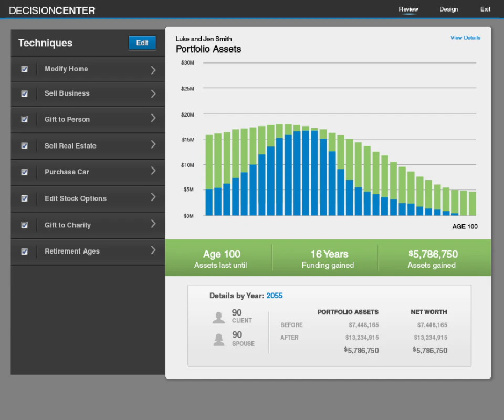Select the 2055 year link
The width and height of the screenshot is (504, 420).
pos(274,296)
